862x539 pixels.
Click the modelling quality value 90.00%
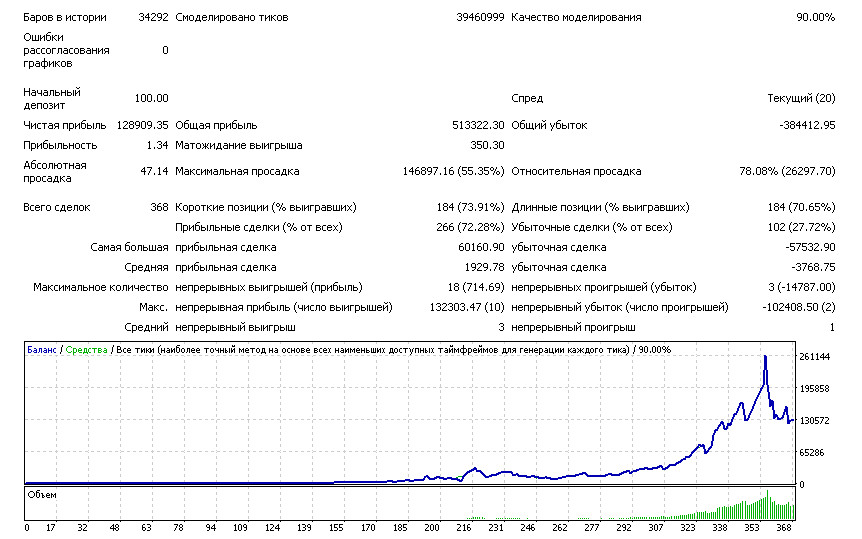point(815,17)
